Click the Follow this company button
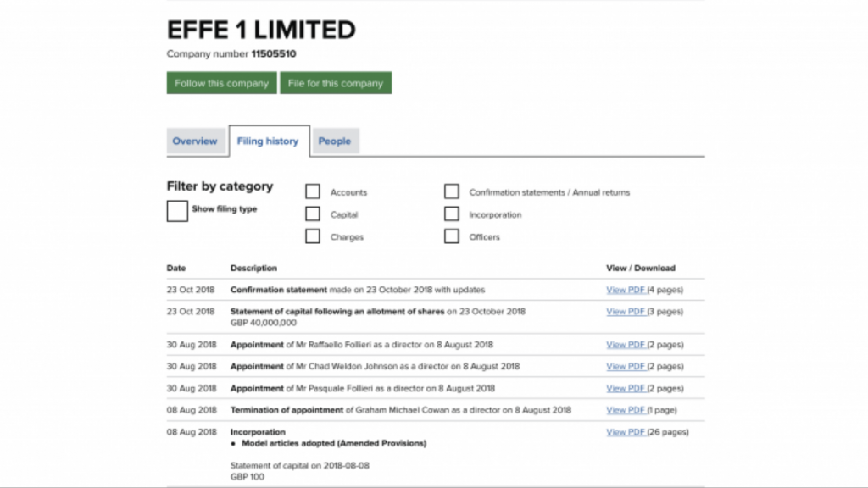This screenshot has width=868, height=488. pos(221,83)
